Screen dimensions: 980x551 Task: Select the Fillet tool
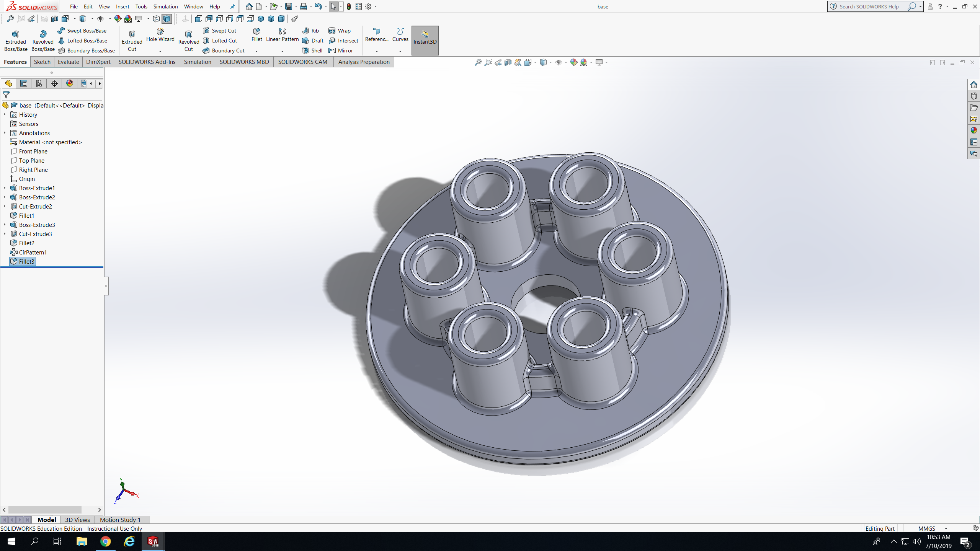[256, 34]
